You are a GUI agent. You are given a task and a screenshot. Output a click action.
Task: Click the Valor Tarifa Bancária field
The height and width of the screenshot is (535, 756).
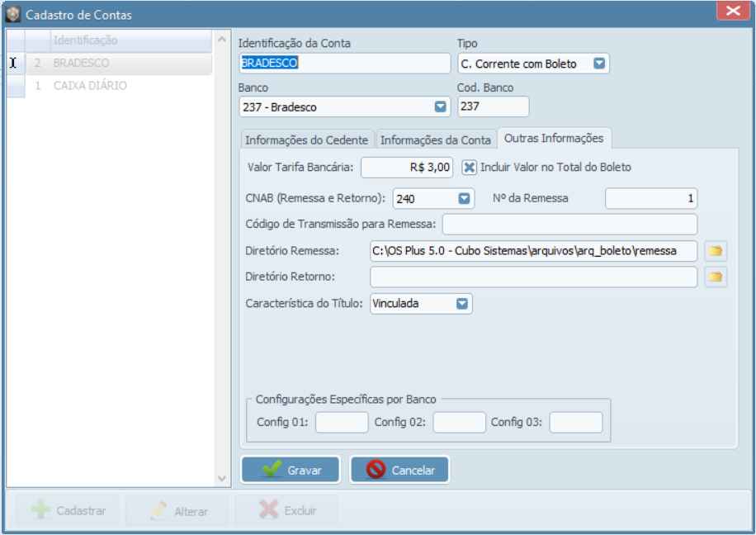(407, 168)
